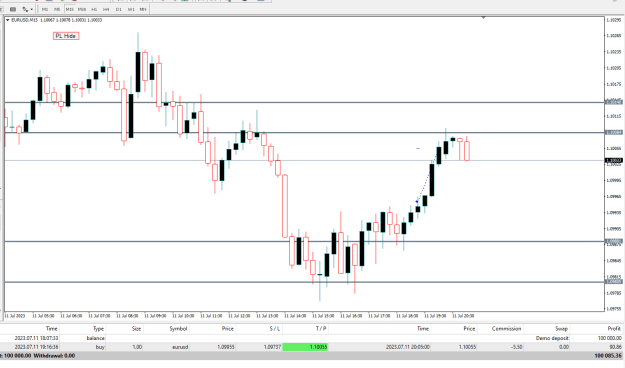Expand the EURUSD,M15 chart title triangle

pos(8,20)
